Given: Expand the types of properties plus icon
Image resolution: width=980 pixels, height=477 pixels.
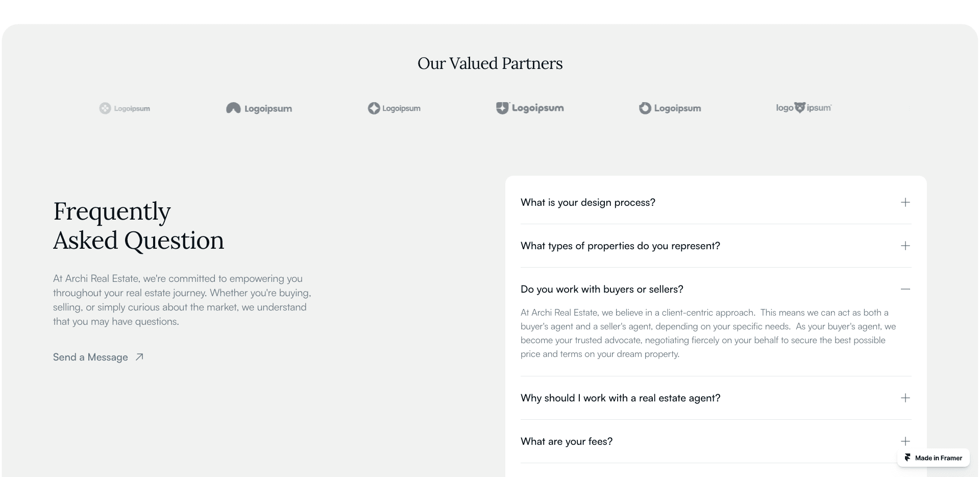Looking at the screenshot, I should 905,246.
